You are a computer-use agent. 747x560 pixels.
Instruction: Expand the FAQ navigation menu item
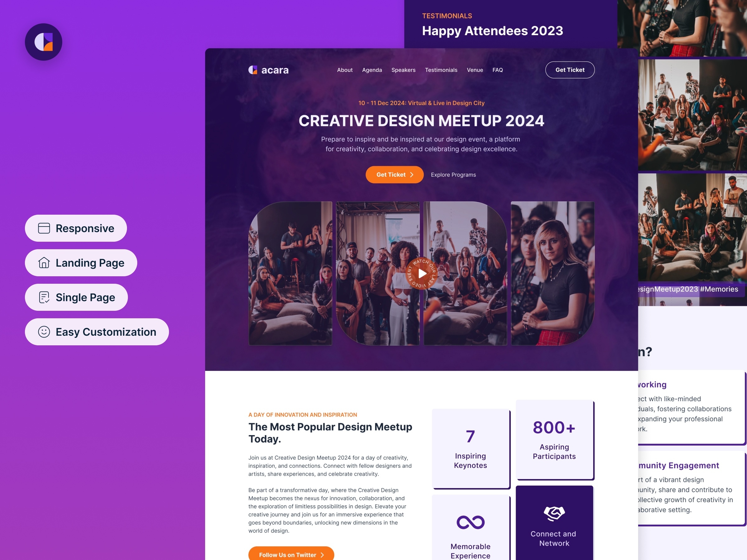[498, 70]
